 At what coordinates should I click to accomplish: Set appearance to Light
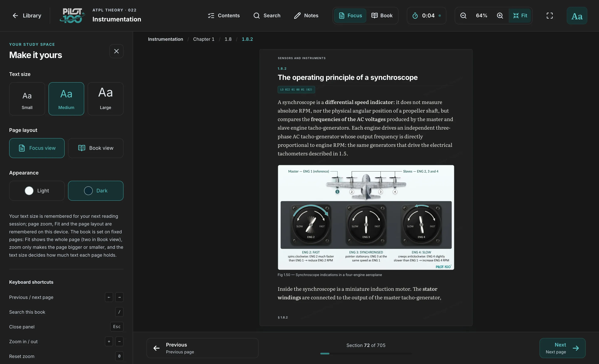(37, 191)
